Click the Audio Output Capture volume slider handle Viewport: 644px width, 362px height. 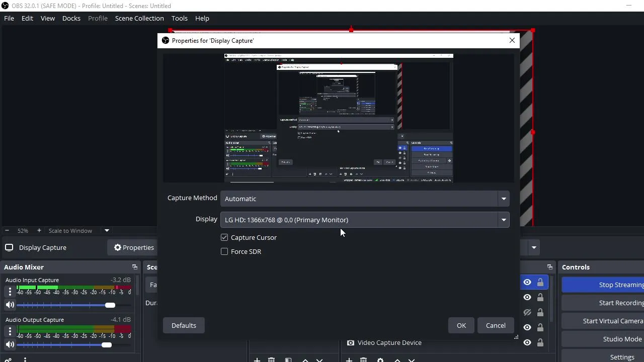pos(106,345)
